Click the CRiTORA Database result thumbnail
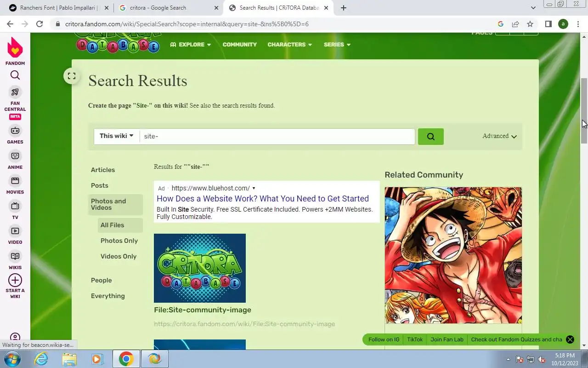 200,268
